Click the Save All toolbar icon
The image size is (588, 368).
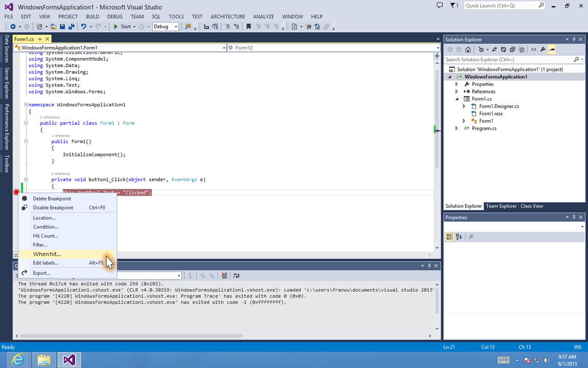(x=71, y=27)
